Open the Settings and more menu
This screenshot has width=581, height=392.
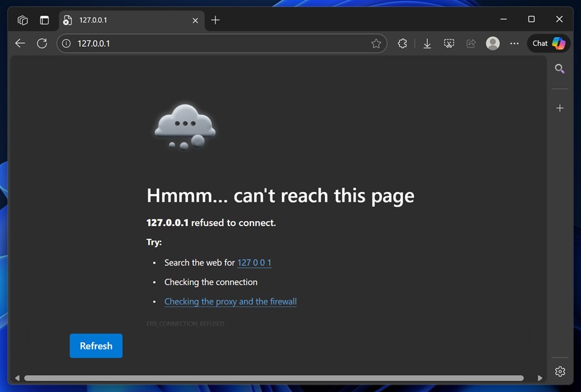(514, 43)
